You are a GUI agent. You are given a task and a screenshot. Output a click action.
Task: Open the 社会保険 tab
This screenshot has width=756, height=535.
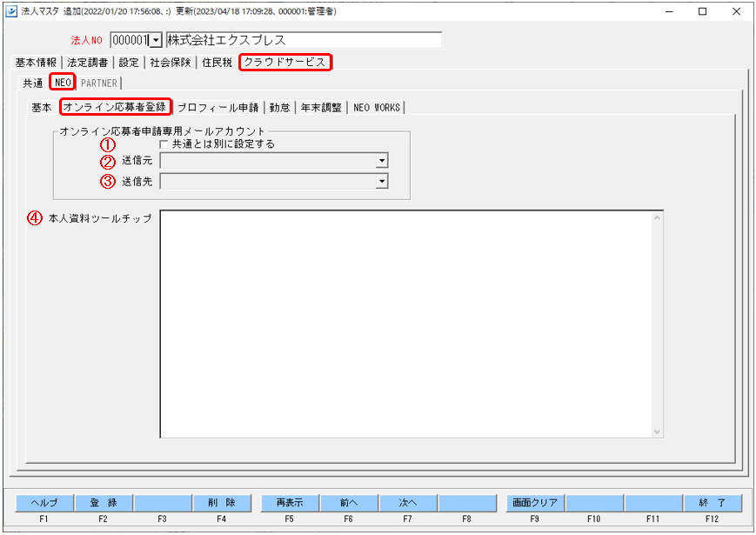tap(171, 63)
